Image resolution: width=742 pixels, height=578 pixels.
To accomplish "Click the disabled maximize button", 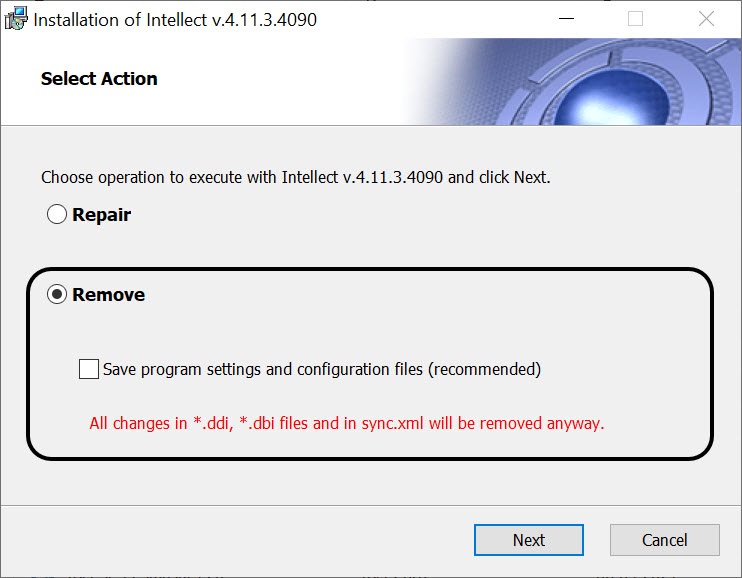I will click(x=635, y=19).
